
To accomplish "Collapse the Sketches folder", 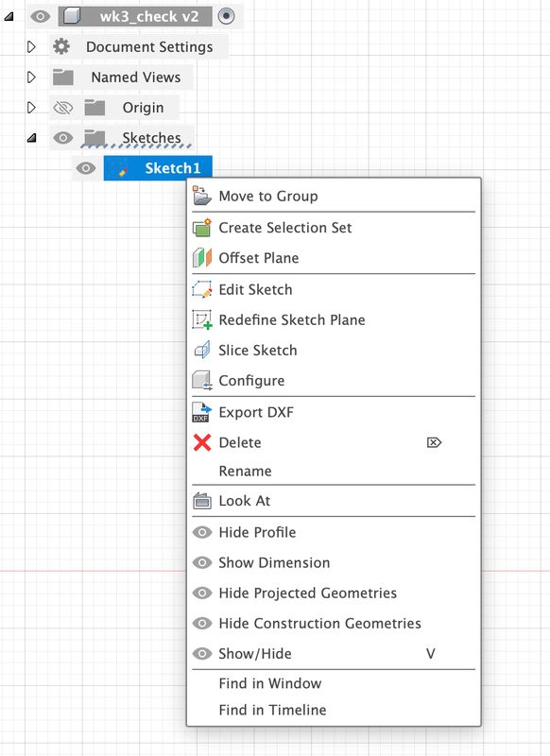I will coord(32,138).
